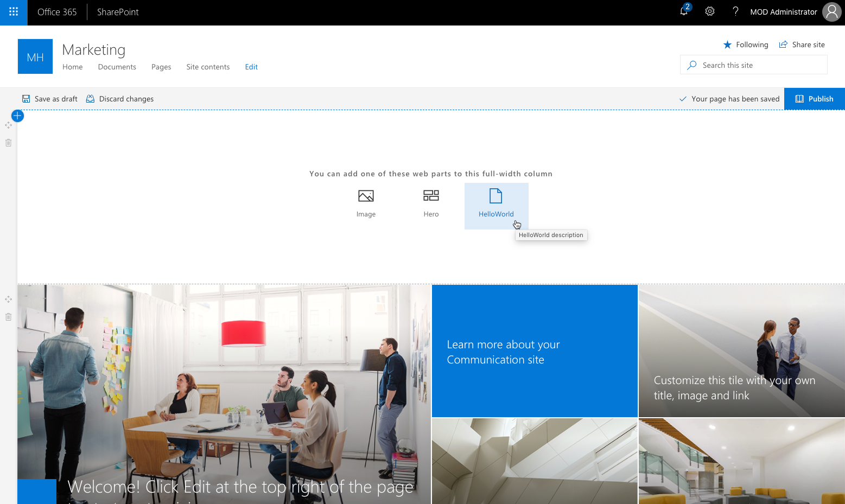Open the settings gear
Screen dimensions: 845x504
click(x=710, y=11)
